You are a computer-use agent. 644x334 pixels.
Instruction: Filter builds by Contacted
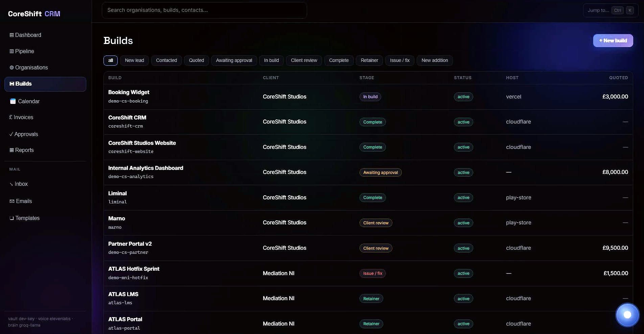[x=166, y=61]
